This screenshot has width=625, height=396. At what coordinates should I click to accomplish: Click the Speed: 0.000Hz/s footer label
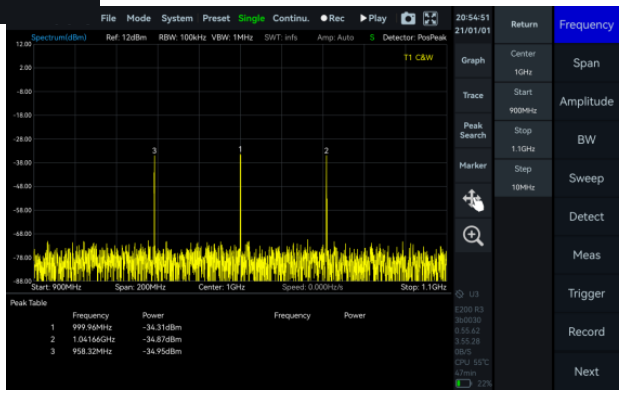click(312, 287)
